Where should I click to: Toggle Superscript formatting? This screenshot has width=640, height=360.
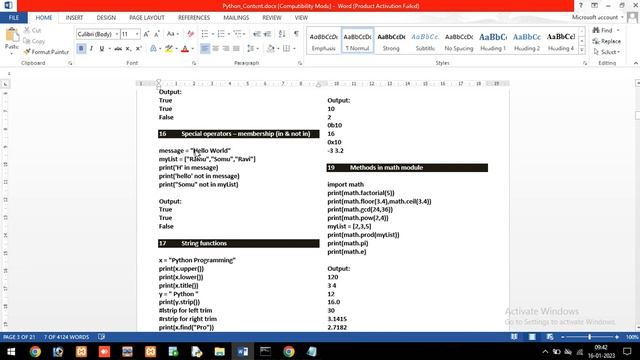[x=139, y=49]
